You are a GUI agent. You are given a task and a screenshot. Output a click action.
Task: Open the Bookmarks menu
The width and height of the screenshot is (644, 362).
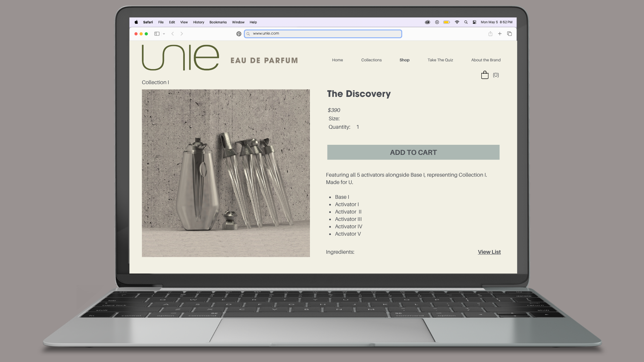tap(218, 22)
